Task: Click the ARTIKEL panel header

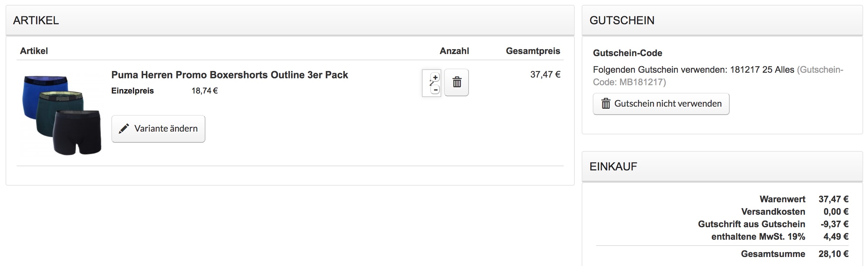Action: 36,20
